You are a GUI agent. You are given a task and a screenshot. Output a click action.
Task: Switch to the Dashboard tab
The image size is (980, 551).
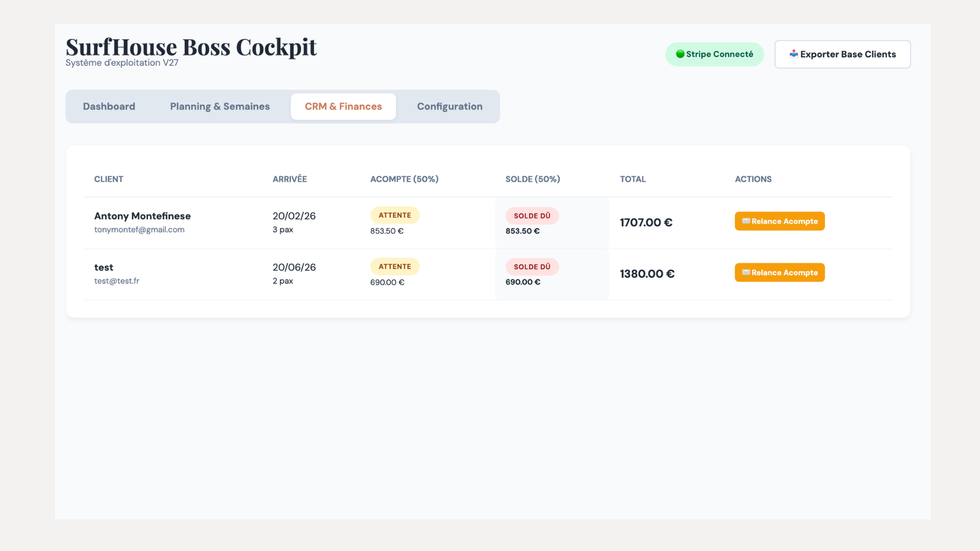[x=109, y=106]
